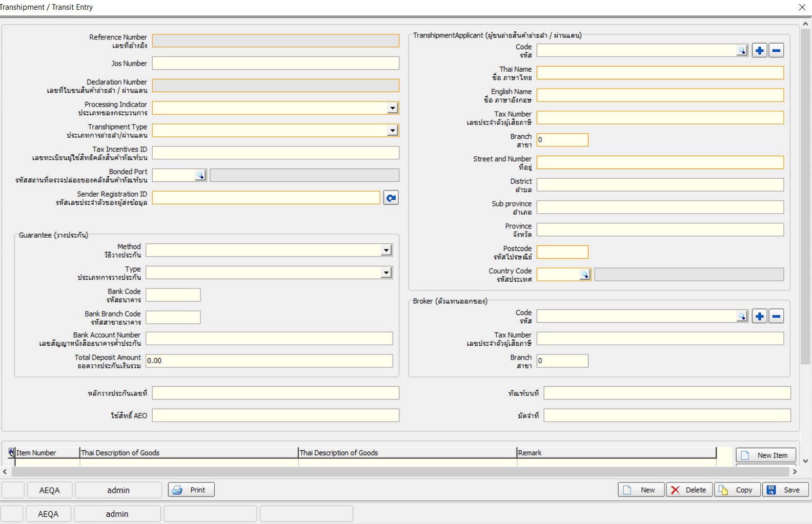Click the grid selector icon beside Item Number

[11, 452]
